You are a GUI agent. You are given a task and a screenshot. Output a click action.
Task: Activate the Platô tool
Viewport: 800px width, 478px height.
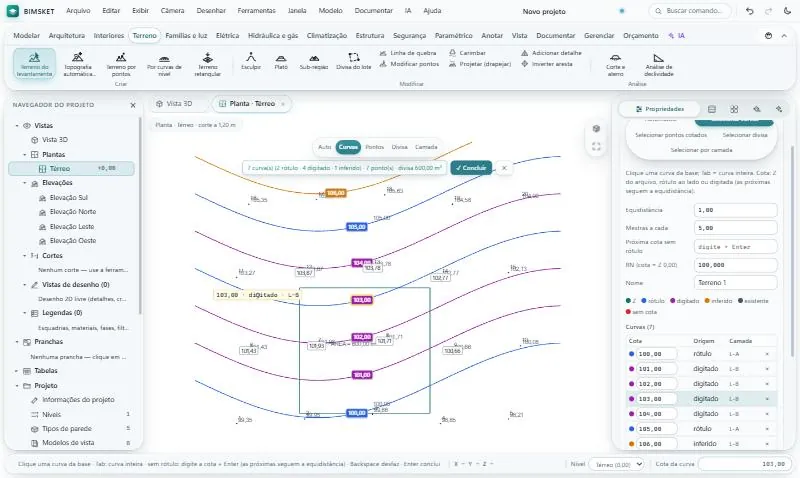point(281,61)
